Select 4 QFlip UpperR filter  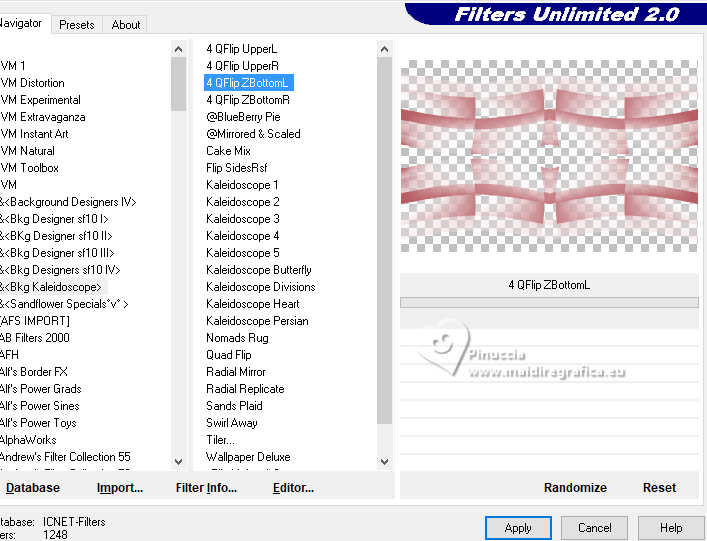coord(243,66)
